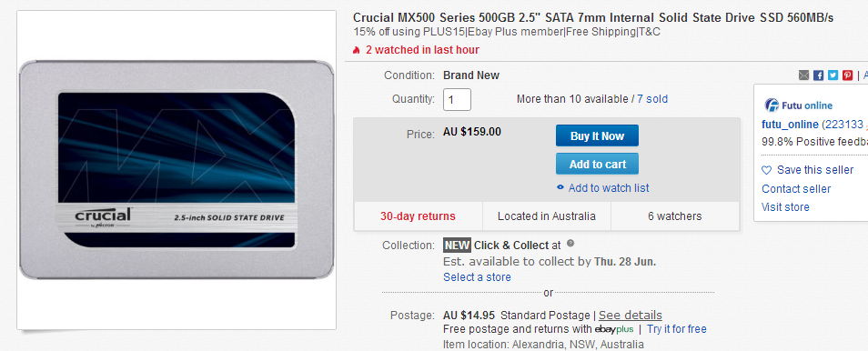Share listing on Facebook icon

pos(818,75)
